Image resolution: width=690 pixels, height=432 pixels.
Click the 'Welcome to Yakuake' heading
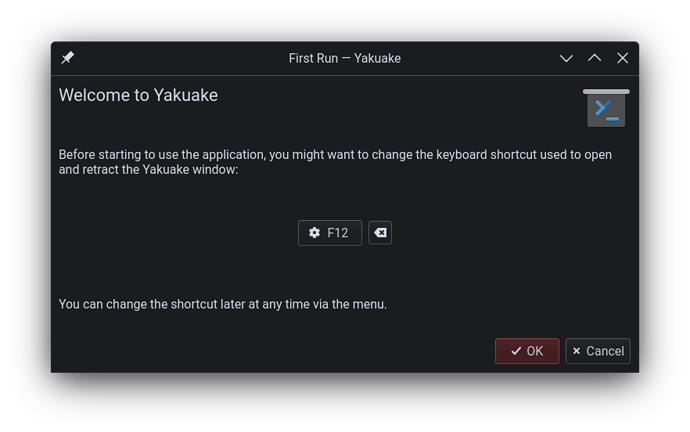[x=138, y=95]
